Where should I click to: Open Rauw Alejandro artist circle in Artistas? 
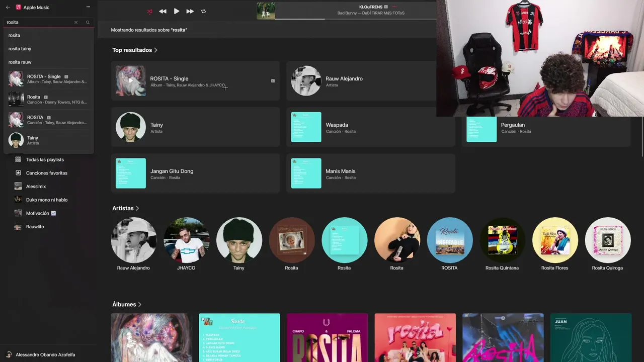(133, 240)
